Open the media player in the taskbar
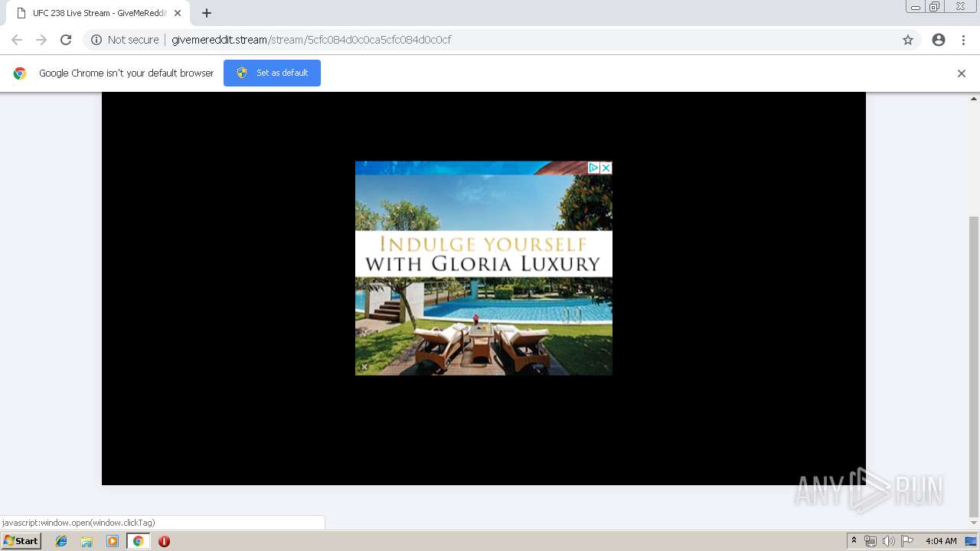The height and width of the screenshot is (551, 980). (113, 541)
